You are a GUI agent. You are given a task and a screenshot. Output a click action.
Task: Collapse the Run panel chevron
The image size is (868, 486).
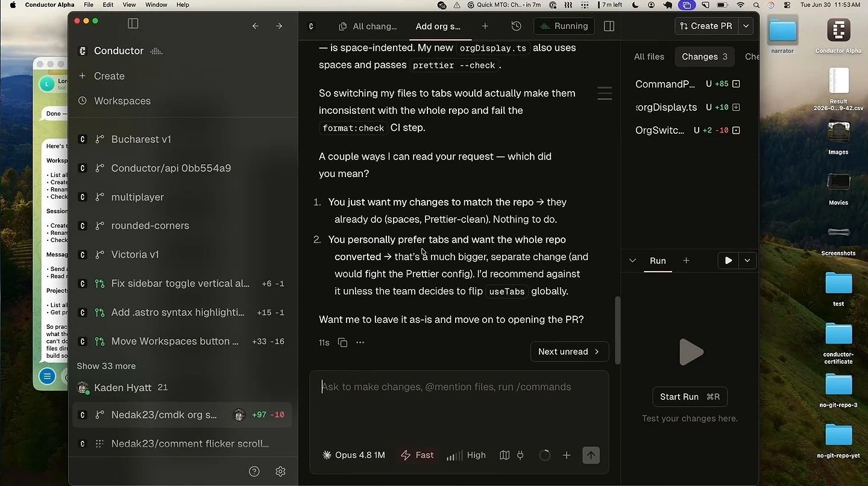[632, 261]
